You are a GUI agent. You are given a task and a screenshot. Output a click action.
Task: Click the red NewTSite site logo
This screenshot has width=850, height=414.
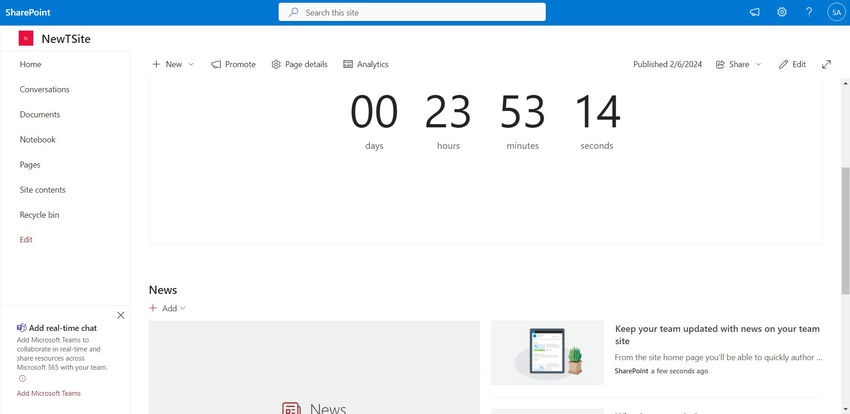(x=26, y=38)
